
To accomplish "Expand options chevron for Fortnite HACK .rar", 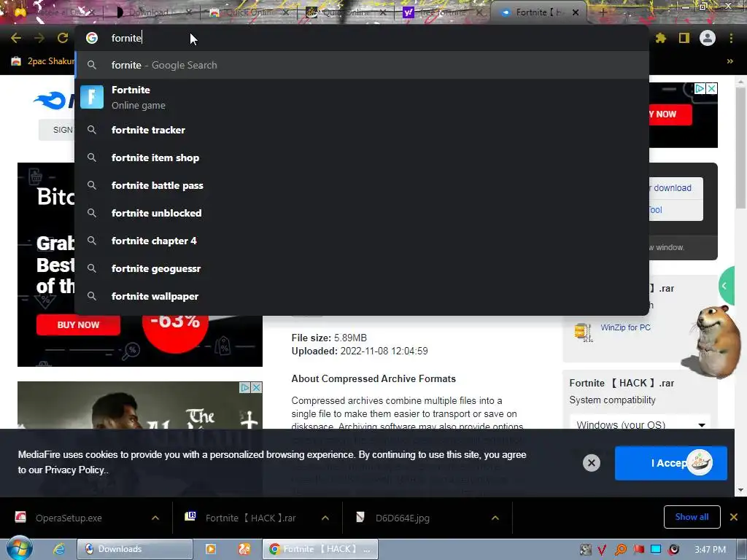I will pyautogui.click(x=325, y=518).
